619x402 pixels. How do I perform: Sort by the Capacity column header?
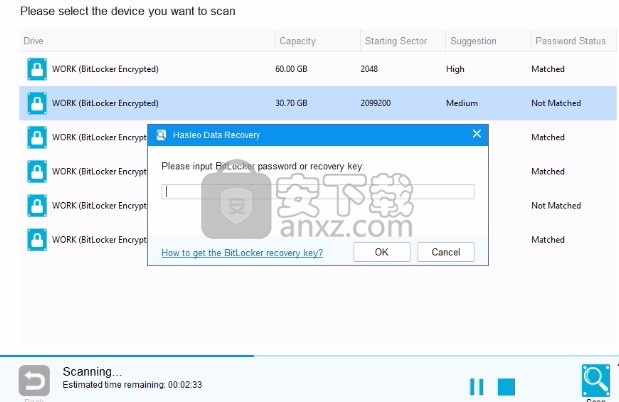[318, 41]
